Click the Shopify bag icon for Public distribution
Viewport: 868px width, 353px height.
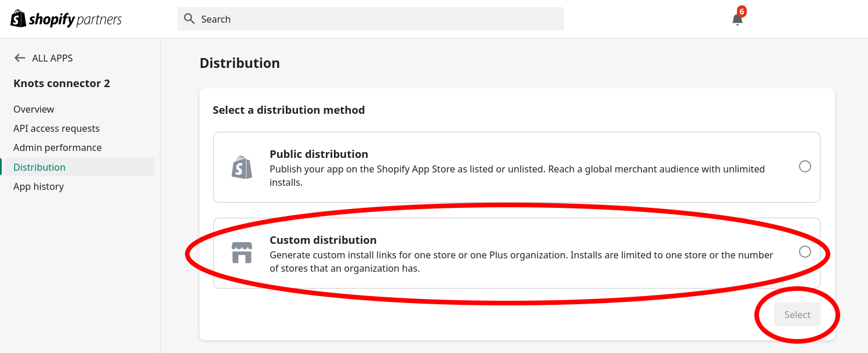pyautogui.click(x=242, y=167)
